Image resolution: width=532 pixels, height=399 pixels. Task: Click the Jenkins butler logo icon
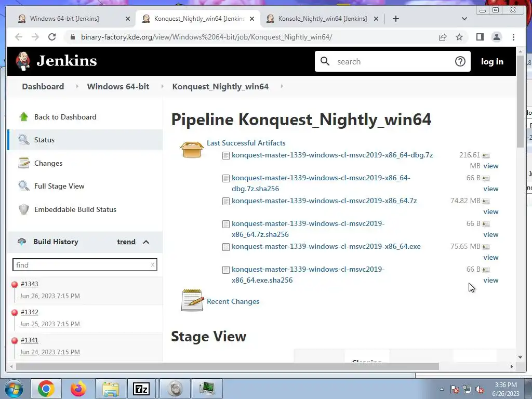click(23, 61)
